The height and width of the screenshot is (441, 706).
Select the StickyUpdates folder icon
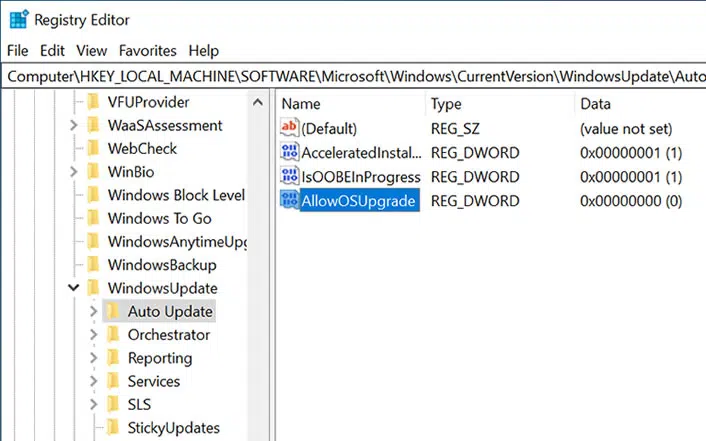[x=113, y=427]
